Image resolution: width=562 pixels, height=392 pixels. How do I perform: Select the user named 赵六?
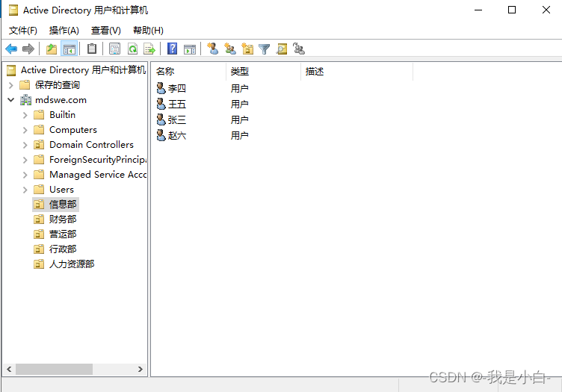click(176, 135)
